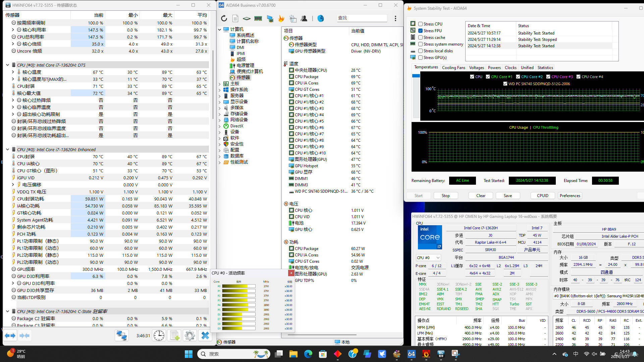Switch to the Cooling Fans tab
The height and width of the screenshot is (362, 644).
pos(453,68)
